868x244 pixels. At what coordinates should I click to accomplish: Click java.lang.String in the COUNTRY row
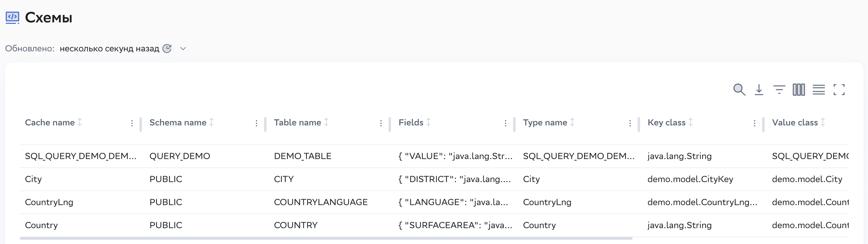[680, 225]
